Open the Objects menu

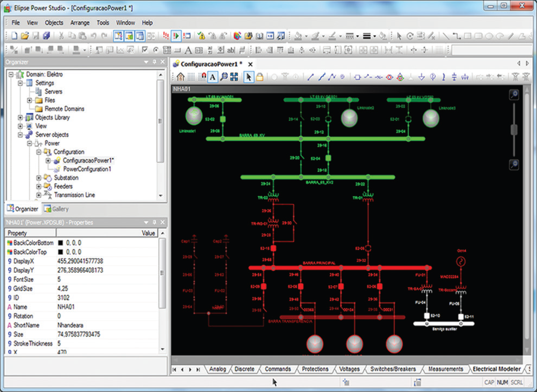click(54, 23)
